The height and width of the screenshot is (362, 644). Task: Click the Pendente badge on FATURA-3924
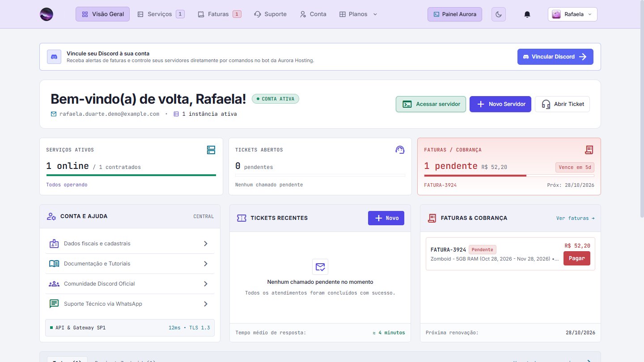(483, 250)
